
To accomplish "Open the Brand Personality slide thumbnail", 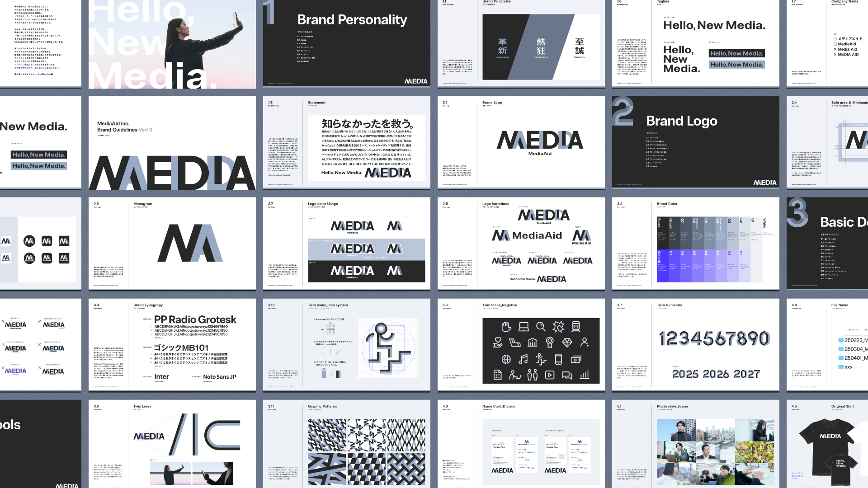I will (346, 43).
